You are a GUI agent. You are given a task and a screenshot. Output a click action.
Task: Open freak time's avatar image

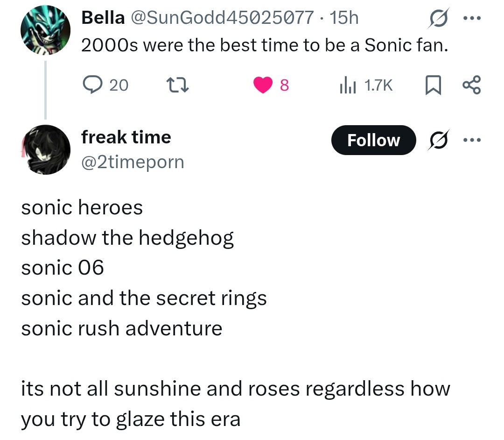pyautogui.click(x=45, y=149)
